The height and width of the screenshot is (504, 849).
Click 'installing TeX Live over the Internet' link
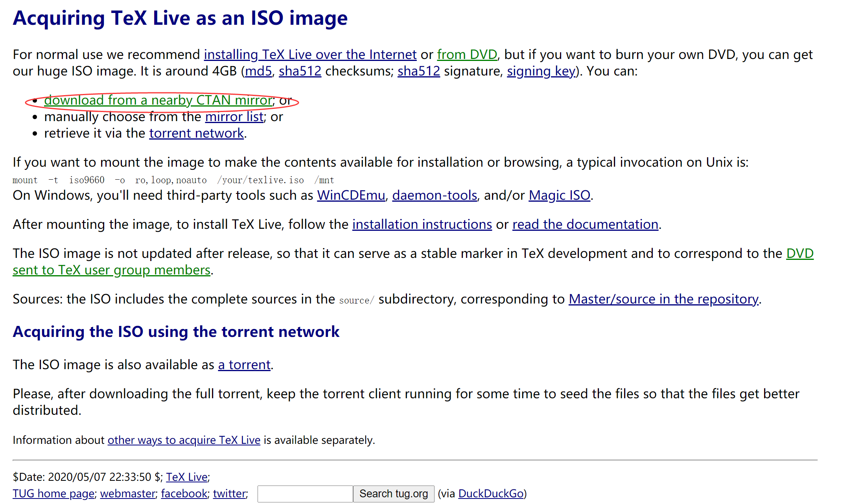pyautogui.click(x=310, y=55)
